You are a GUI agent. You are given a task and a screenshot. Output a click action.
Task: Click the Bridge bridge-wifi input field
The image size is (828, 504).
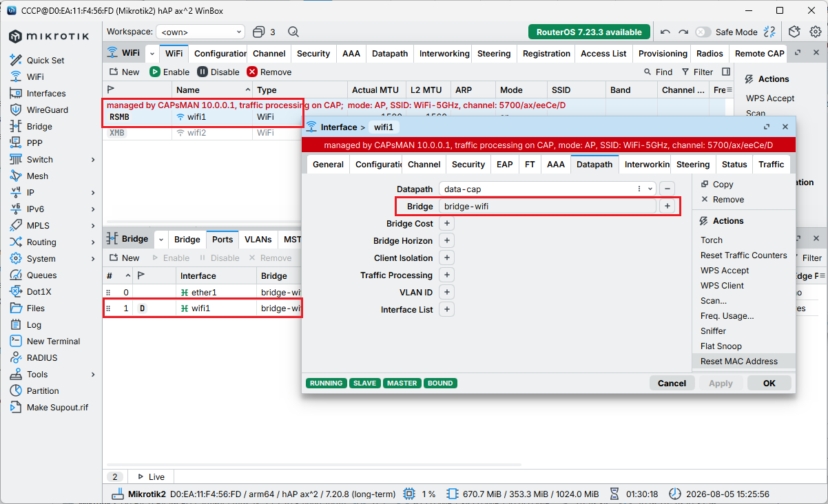[547, 206]
